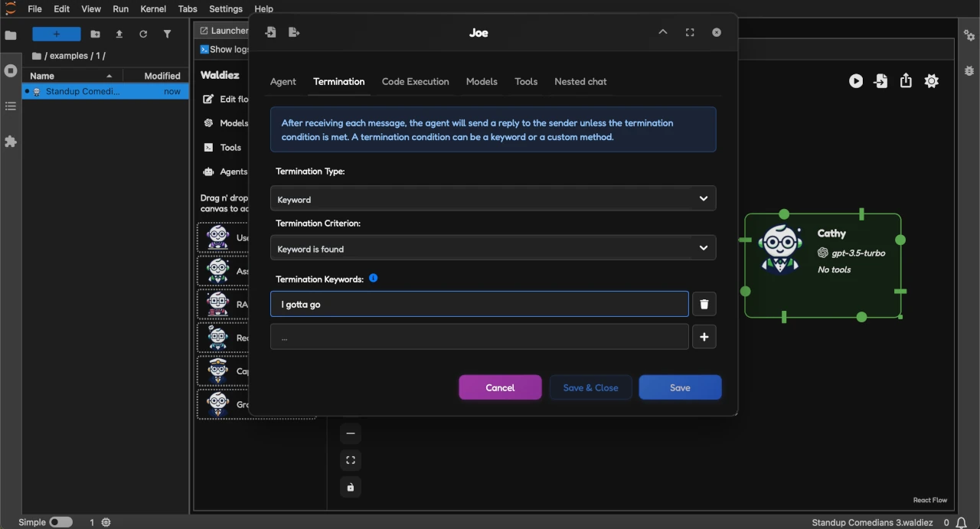Click the export agent icon in dialog header
The image size is (980, 529).
294,32
